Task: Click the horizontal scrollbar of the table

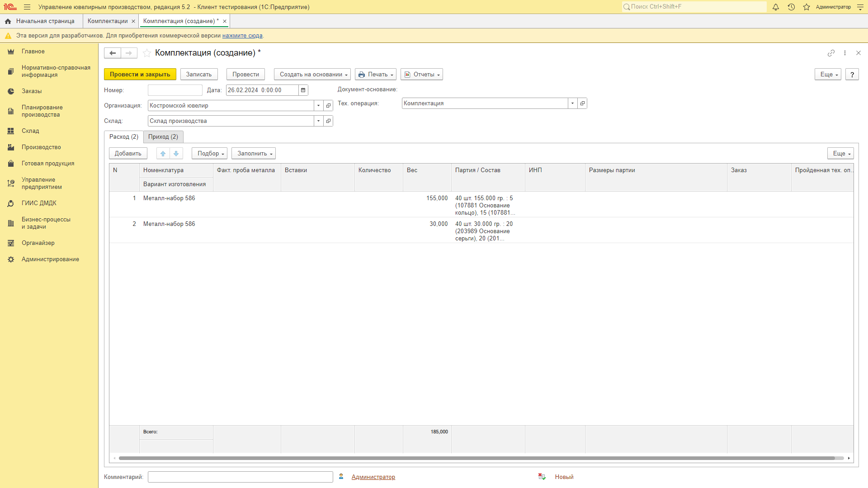Action: click(x=477, y=458)
